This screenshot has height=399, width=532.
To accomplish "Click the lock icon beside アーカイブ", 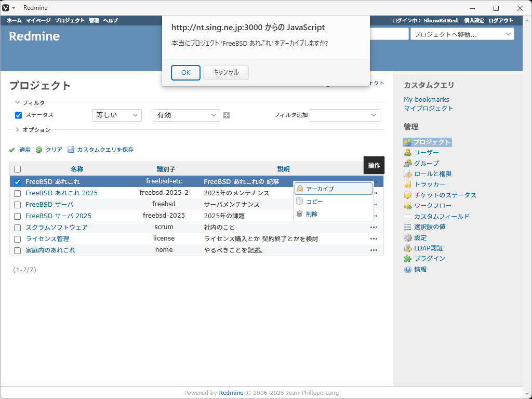I will tap(300, 189).
